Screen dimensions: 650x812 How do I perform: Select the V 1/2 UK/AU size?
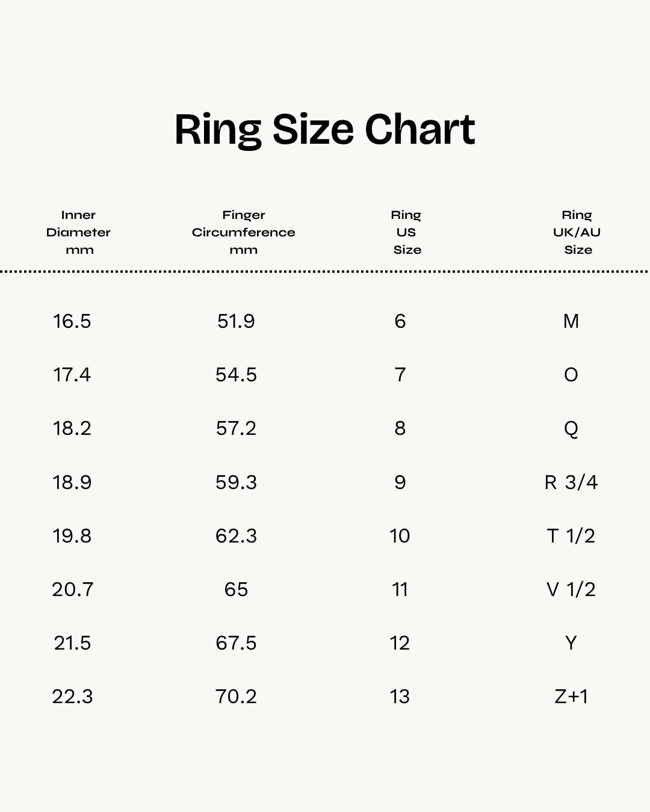point(571,589)
